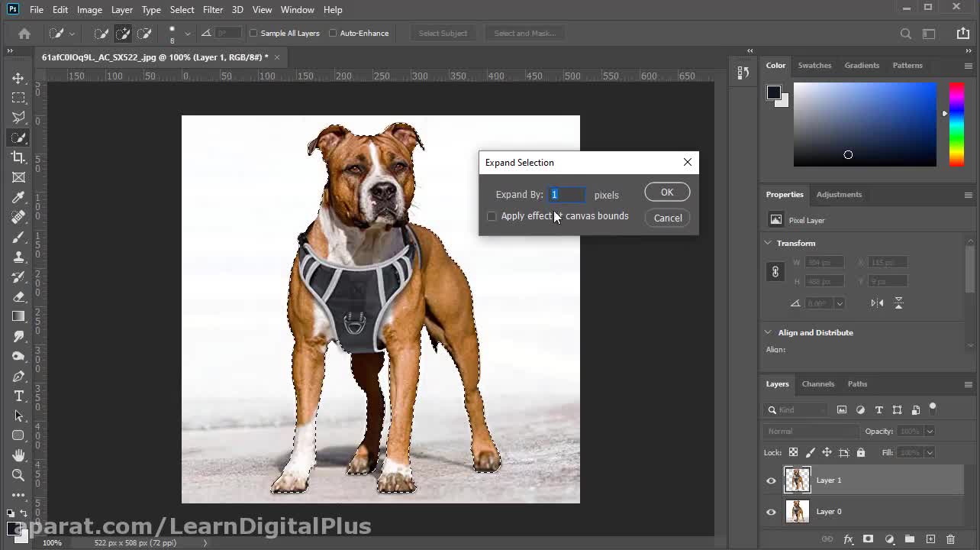Switch to the Channels tab
980x550 pixels.
[x=817, y=383]
